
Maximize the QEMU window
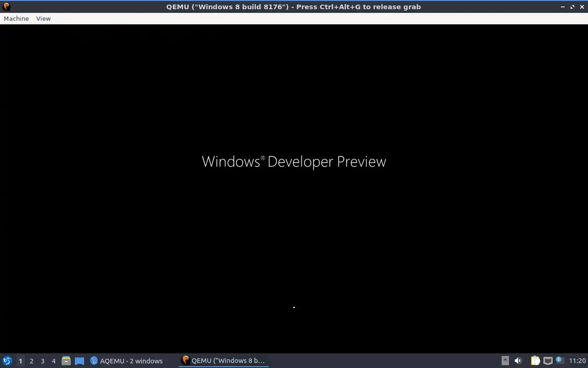572,7
